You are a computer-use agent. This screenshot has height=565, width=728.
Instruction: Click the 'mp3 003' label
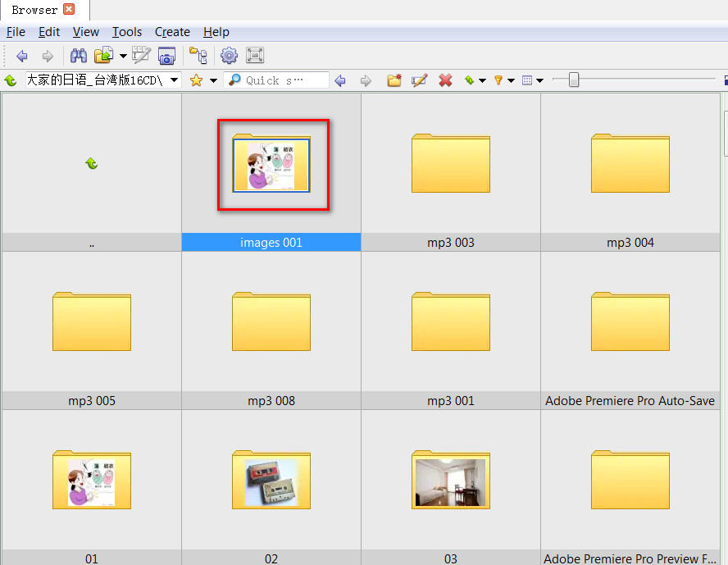pyautogui.click(x=451, y=243)
